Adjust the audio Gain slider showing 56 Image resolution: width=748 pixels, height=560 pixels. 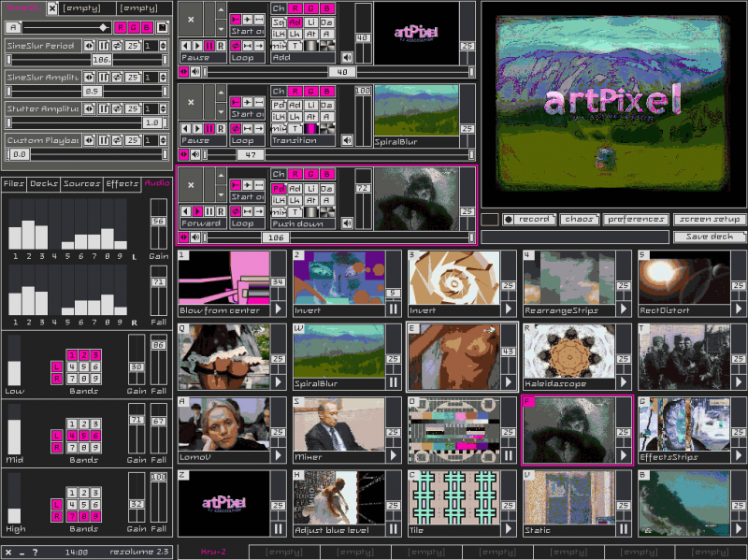click(x=158, y=223)
